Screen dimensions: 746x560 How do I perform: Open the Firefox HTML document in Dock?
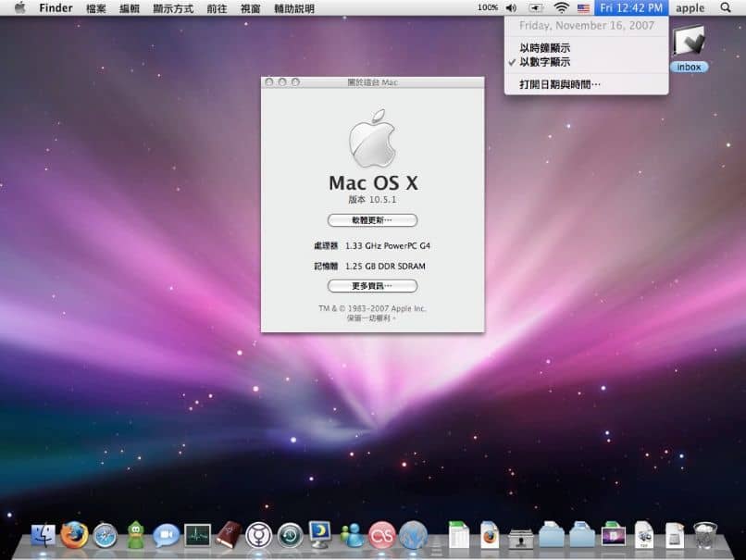(490, 535)
